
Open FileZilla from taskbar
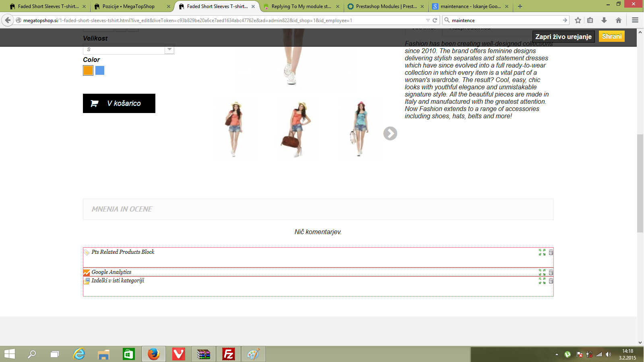pyautogui.click(x=229, y=354)
